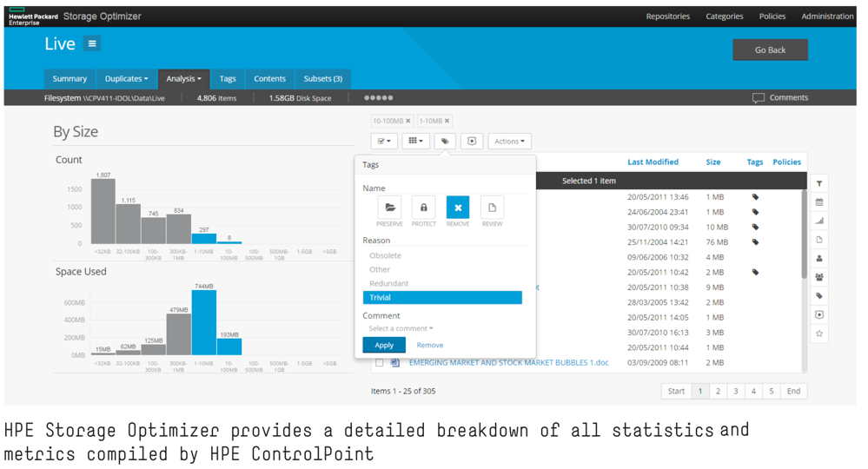868x469 pixels.
Task: Click the 1,807 count bar for <32KB
Action: click(x=103, y=211)
